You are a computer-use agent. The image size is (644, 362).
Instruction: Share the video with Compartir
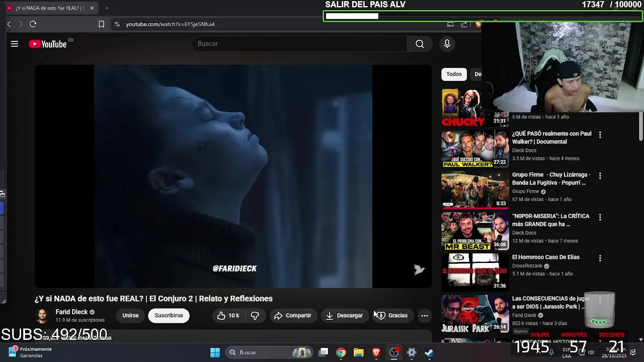293,315
